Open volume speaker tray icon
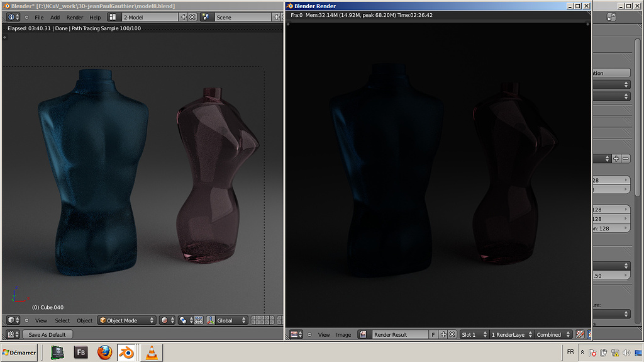Image resolution: width=644 pixels, height=362 pixels. (x=626, y=353)
